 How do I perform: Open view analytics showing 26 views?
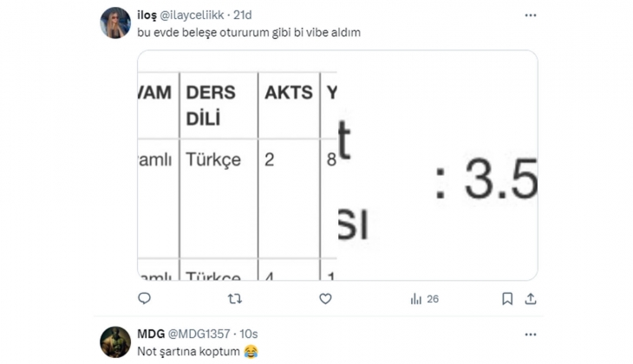[424, 299]
